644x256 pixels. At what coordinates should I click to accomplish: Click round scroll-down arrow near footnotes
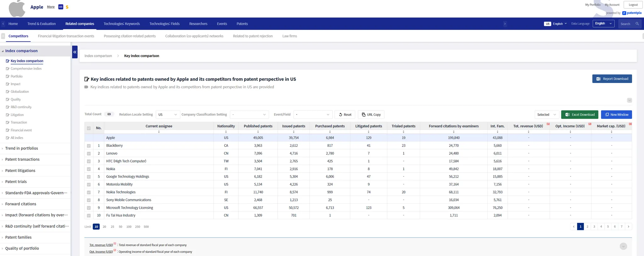pyautogui.click(x=623, y=246)
